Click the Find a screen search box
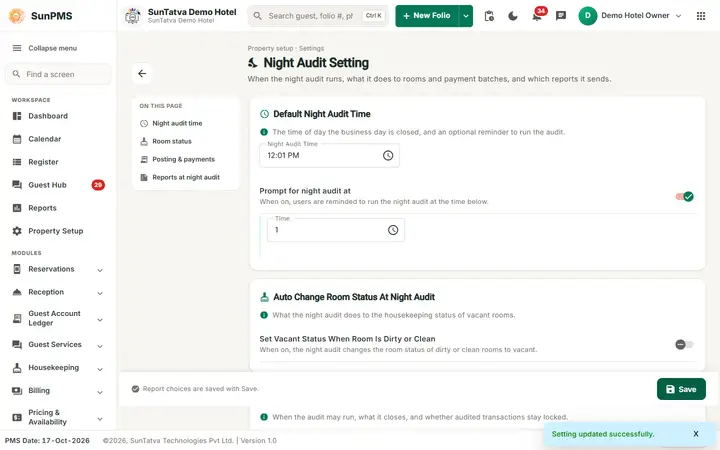Viewport: 720px width, 450px height. click(x=58, y=74)
